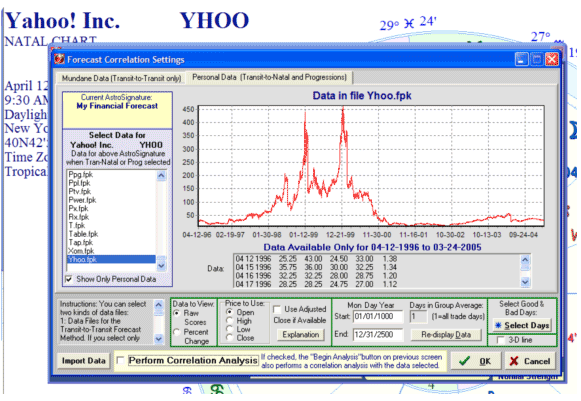Click file list scroll up arrow
This screenshot has height=401, width=581.
coord(161,175)
